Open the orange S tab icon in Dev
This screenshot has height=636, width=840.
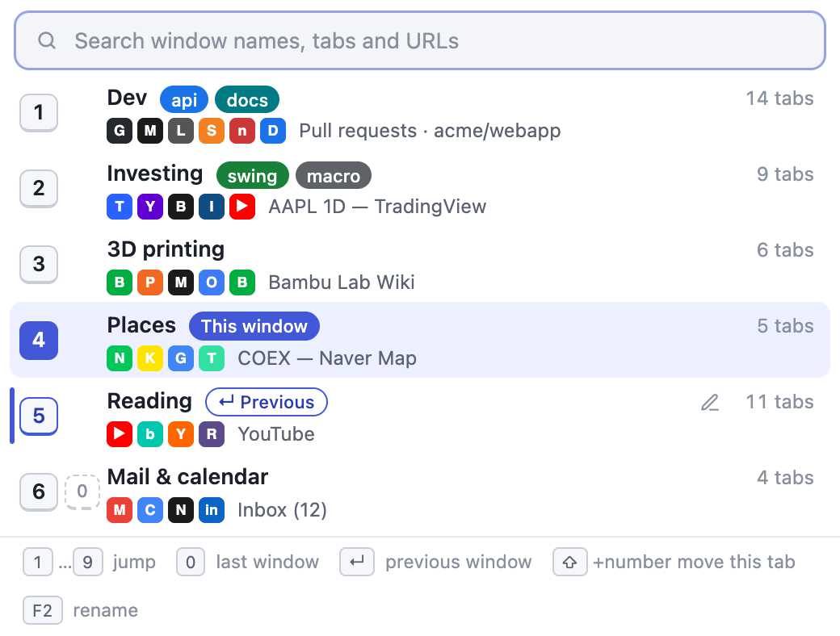pyautogui.click(x=212, y=131)
